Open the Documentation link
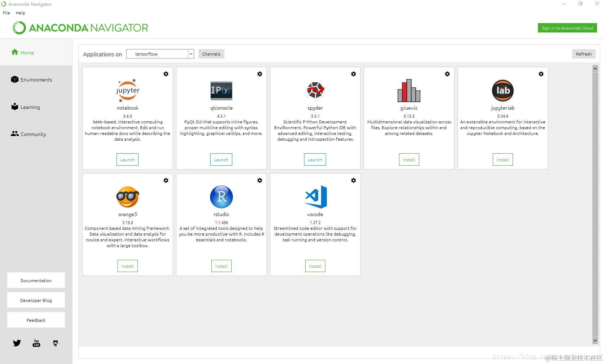605x364 pixels. click(36, 280)
